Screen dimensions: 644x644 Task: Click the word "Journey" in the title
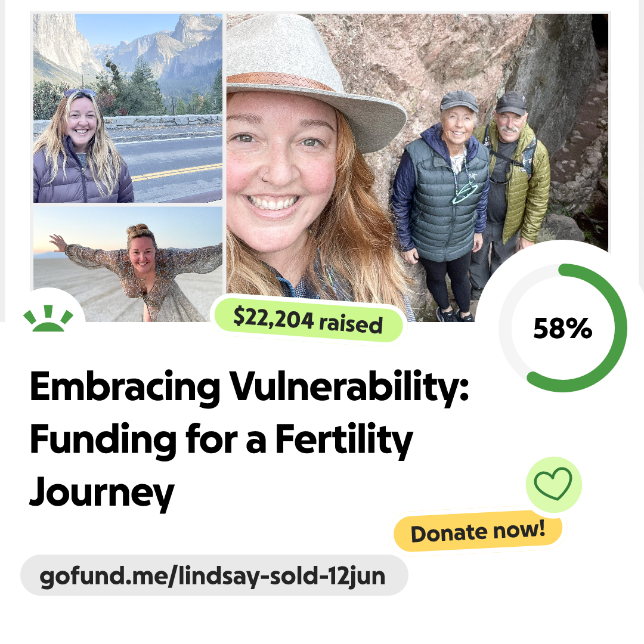pyautogui.click(x=101, y=492)
